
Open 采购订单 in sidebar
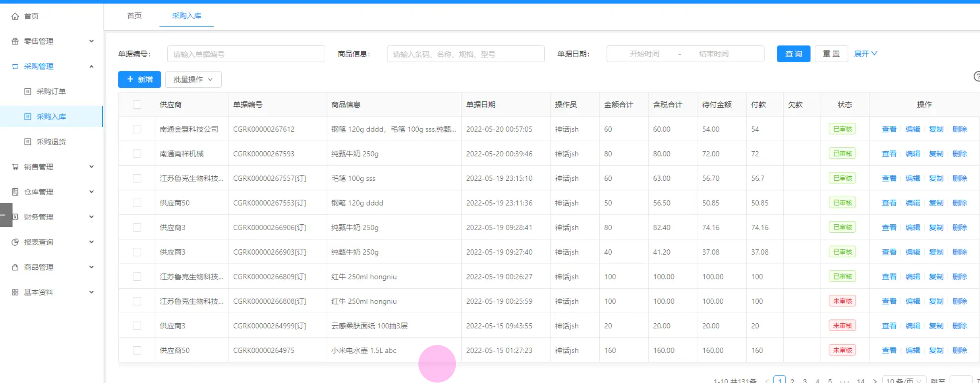[x=52, y=91]
